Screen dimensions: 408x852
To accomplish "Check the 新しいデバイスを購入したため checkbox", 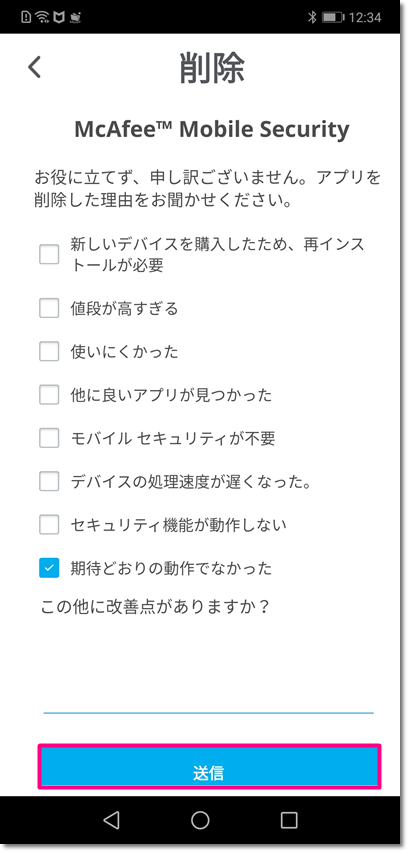I will 49,254.
